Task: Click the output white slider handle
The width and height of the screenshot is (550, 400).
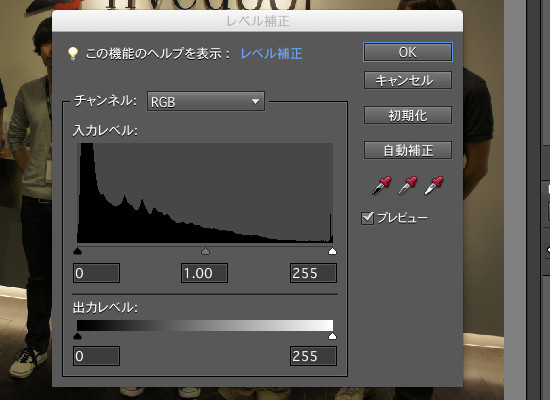Action: click(x=332, y=336)
